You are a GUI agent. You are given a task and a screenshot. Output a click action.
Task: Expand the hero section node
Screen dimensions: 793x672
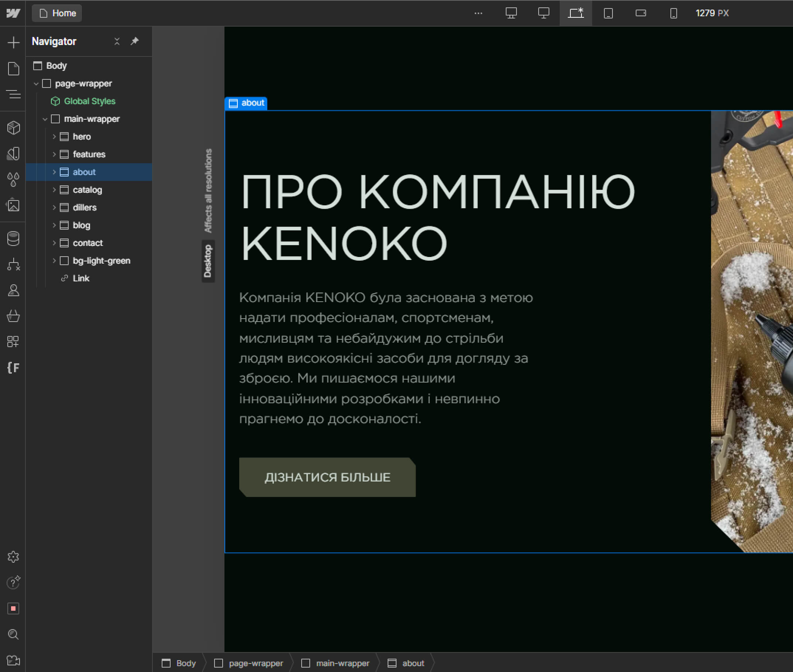[x=54, y=136]
